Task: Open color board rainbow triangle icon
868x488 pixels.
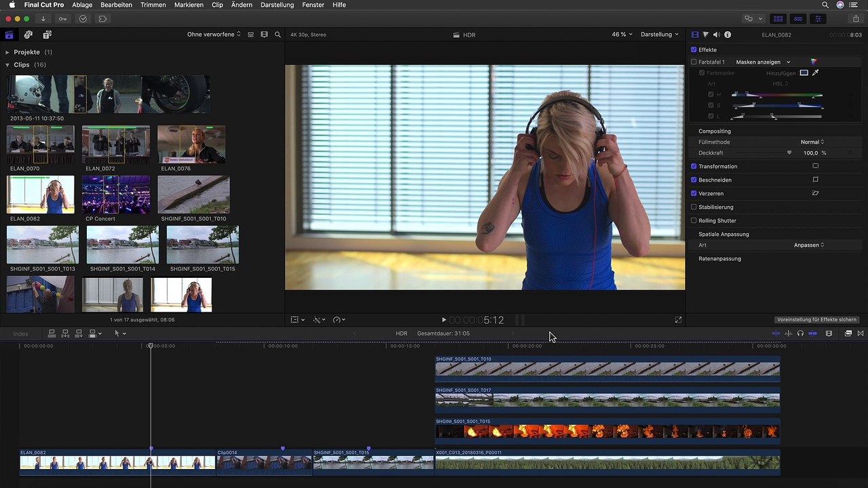Action: pos(814,62)
